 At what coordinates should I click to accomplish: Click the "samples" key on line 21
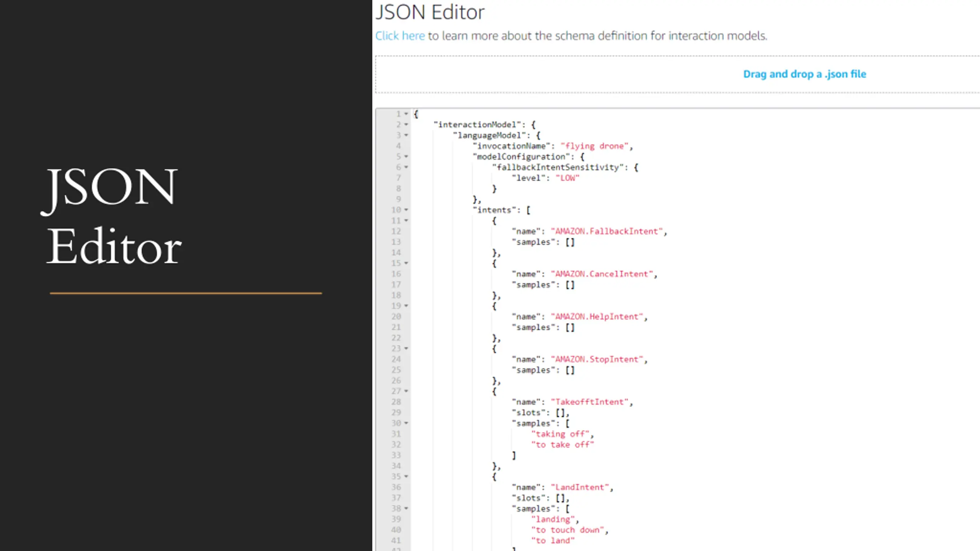pos(533,328)
